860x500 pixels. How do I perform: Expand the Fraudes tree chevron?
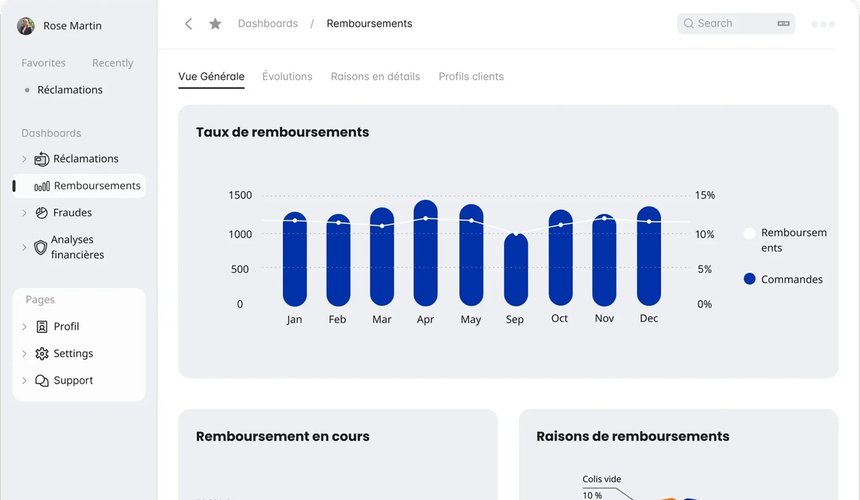(x=24, y=213)
